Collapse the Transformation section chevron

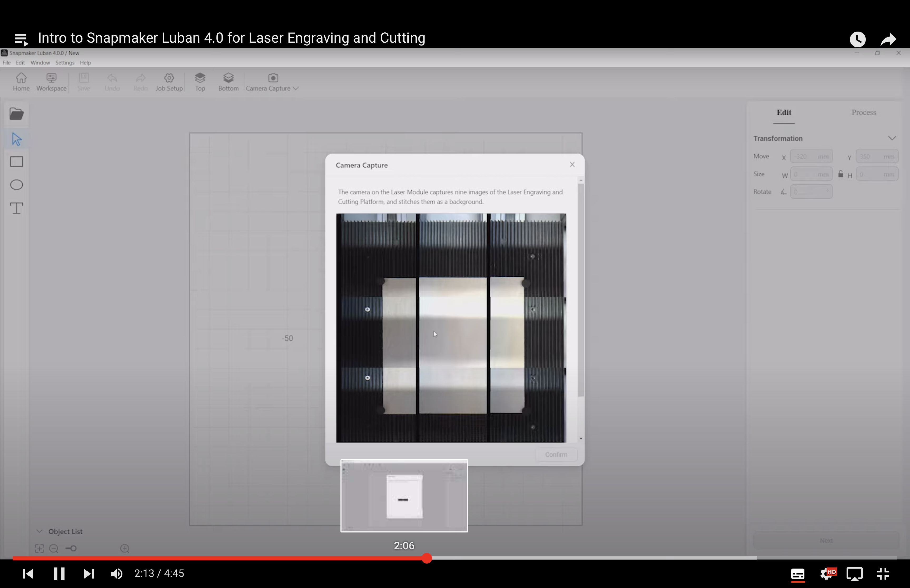(892, 138)
